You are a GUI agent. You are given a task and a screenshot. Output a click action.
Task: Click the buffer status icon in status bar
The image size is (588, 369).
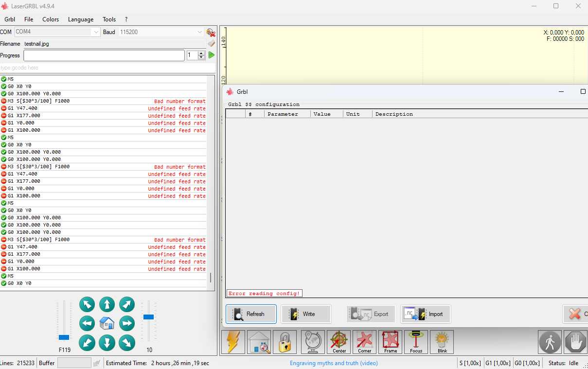click(97, 363)
